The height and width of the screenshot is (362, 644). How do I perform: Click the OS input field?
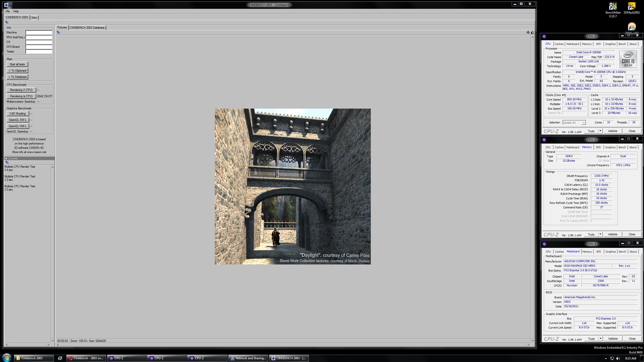tap(39, 42)
